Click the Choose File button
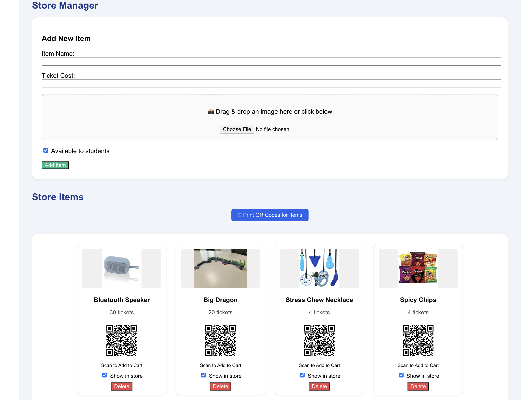Image resolution: width=532 pixels, height=400 pixels. click(x=237, y=129)
